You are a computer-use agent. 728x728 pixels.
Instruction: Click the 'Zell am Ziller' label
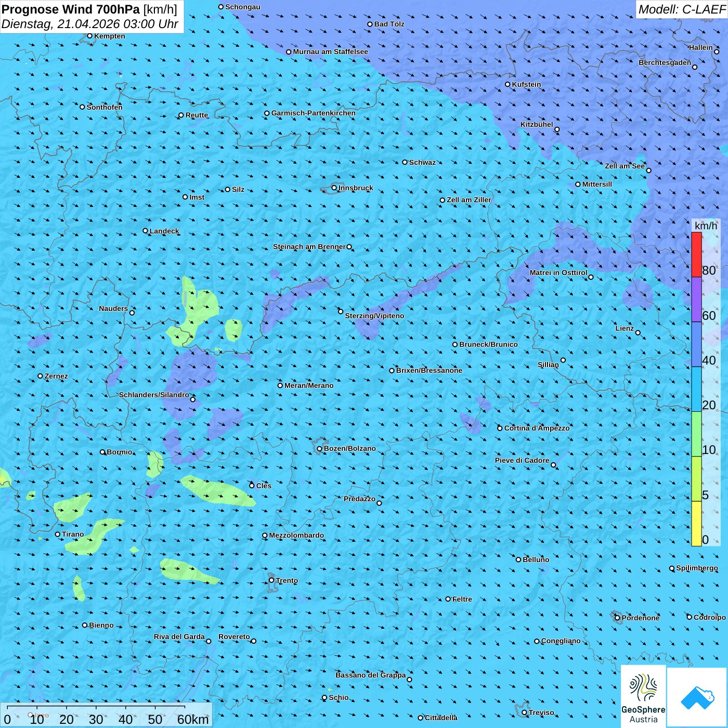(x=469, y=200)
